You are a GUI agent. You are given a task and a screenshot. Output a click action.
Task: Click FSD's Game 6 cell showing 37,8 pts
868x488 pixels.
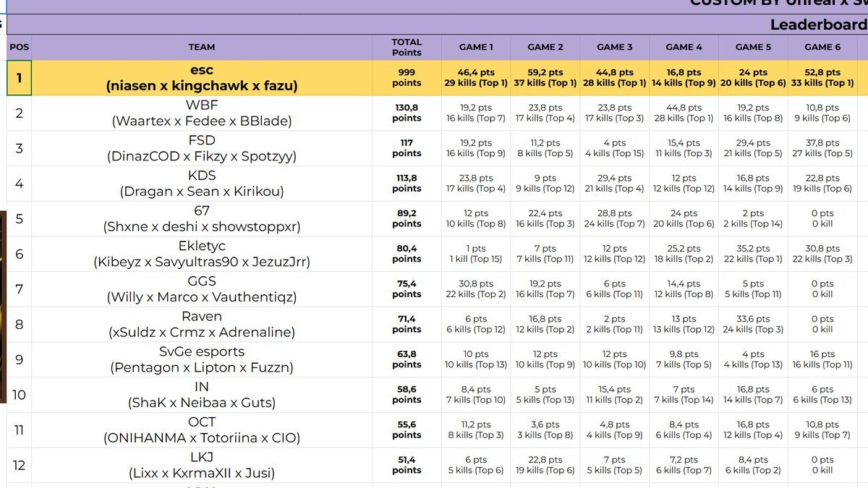823,148
